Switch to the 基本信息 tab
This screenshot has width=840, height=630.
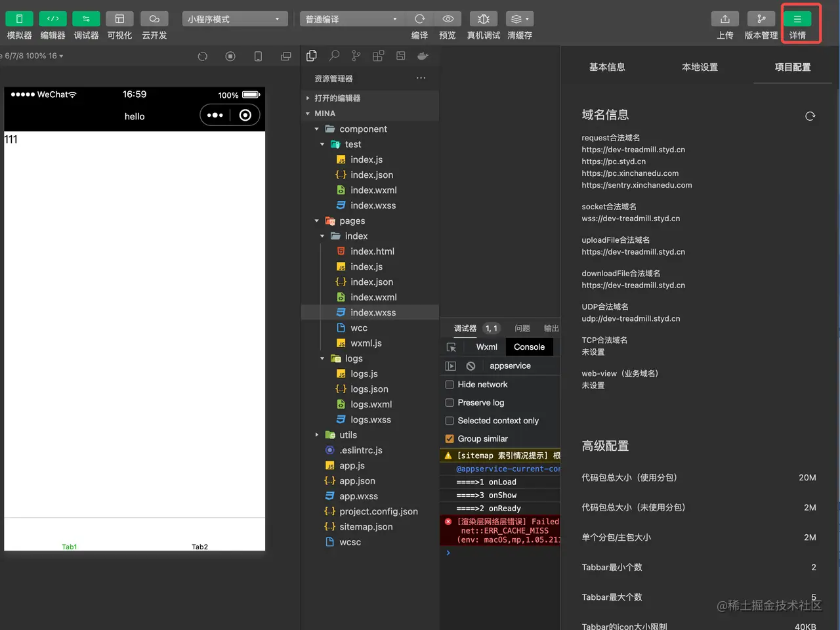(607, 67)
